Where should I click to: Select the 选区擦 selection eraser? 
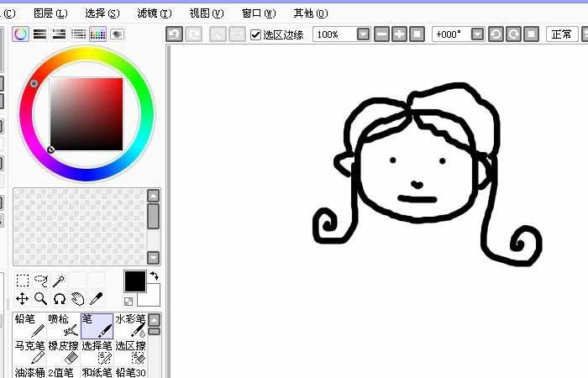130,352
